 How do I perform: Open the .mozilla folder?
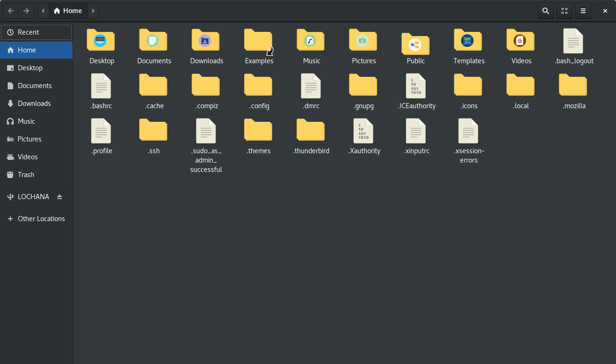click(x=573, y=85)
